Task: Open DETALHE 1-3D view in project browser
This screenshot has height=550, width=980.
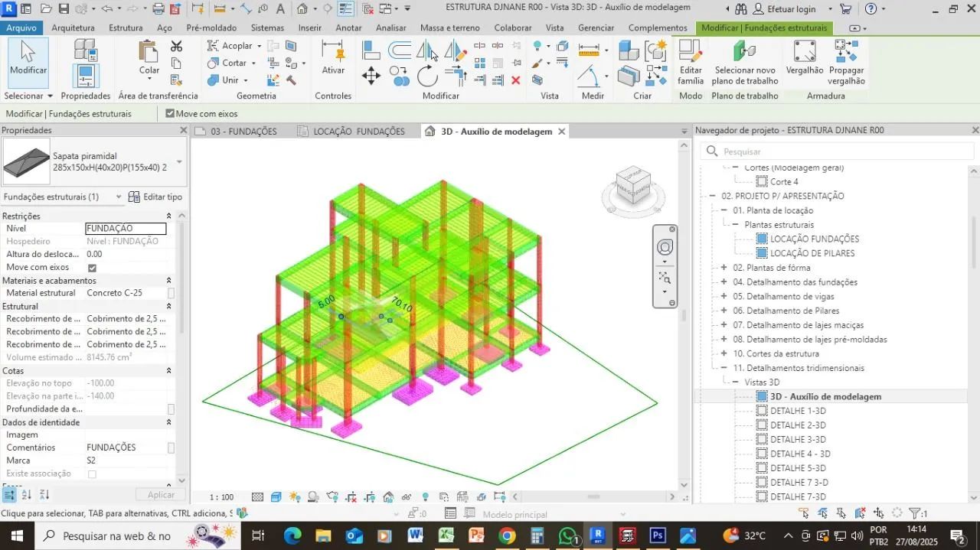Action: point(798,411)
